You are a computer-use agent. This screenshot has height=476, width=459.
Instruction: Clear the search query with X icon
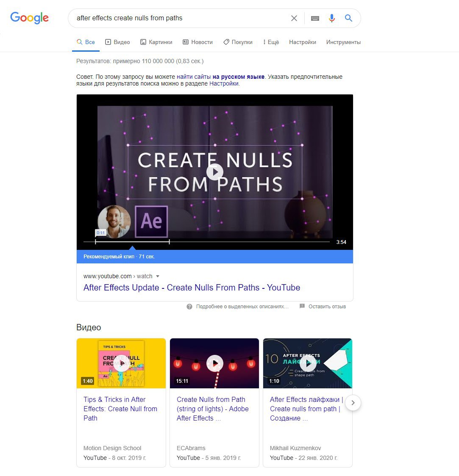(294, 18)
